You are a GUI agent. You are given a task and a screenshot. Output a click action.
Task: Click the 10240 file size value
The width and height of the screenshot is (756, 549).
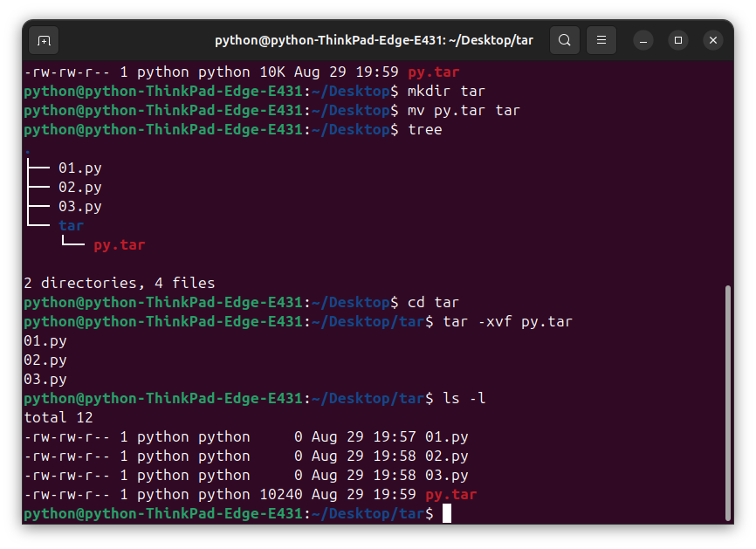click(x=281, y=495)
